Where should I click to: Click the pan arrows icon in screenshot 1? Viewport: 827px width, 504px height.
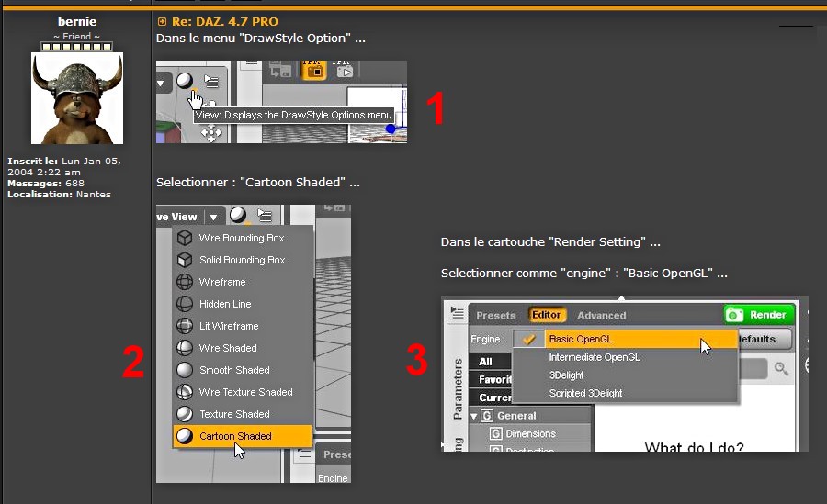point(211,133)
